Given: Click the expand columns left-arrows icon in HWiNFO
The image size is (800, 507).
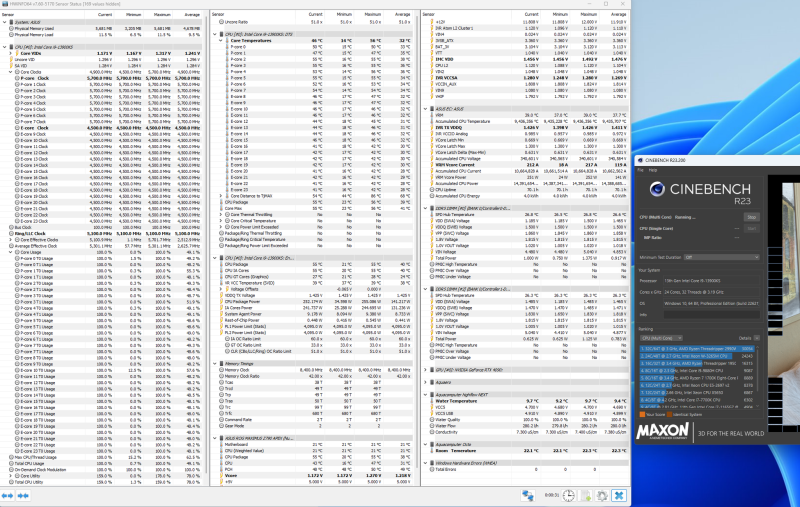Looking at the screenshot, I should [x=7, y=495].
